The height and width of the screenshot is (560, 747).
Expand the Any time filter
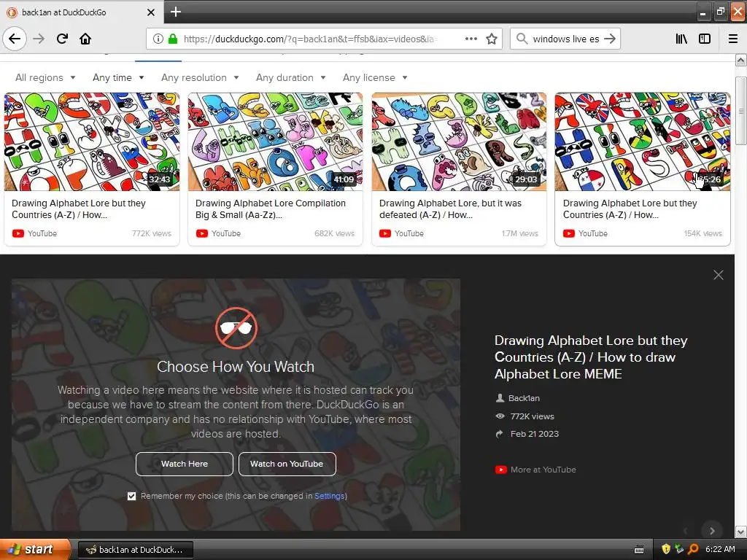pos(118,77)
